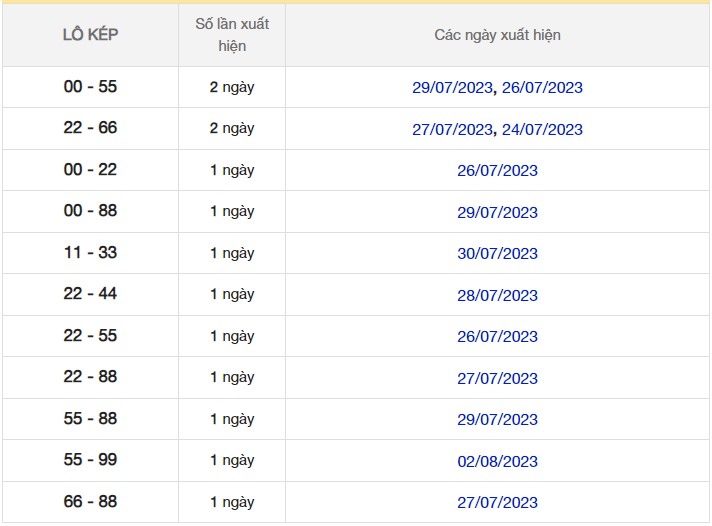This screenshot has width=712, height=526.
Task: Click the 2 ngày count in 22 - 66 row
Action: pos(232,129)
